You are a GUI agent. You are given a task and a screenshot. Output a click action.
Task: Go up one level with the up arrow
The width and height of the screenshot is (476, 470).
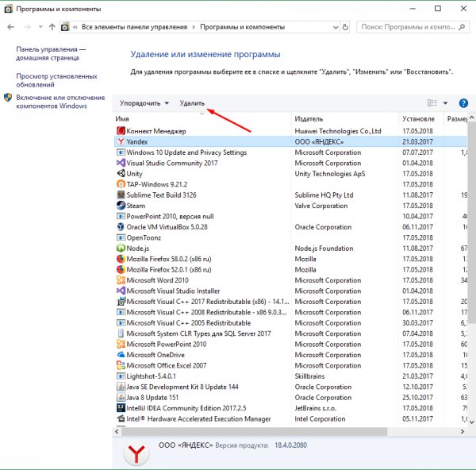(x=52, y=27)
